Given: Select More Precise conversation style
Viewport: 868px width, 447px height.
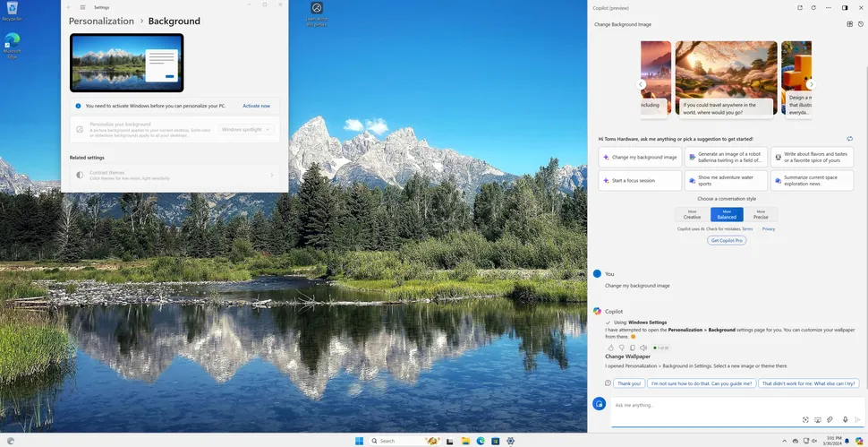Looking at the screenshot, I should [x=761, y=214].
